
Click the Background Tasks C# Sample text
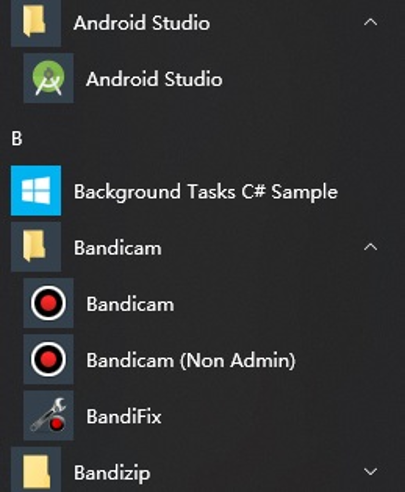tap(206, 192)
